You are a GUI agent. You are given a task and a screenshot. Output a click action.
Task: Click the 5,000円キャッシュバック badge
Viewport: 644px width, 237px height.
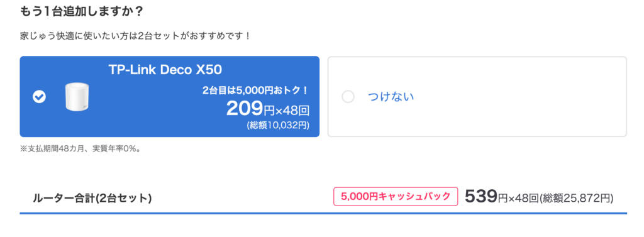396,197
